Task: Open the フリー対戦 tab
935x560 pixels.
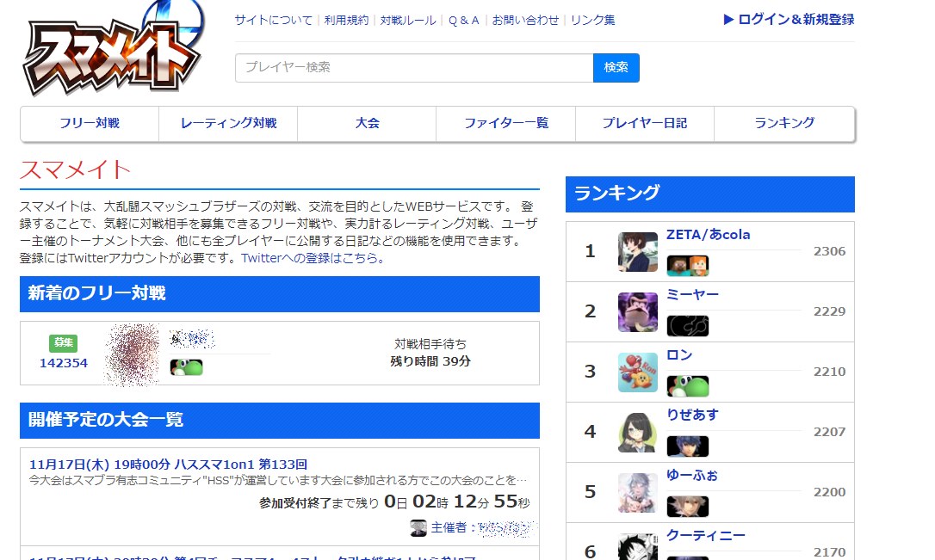Action: (x=90, y=123)
